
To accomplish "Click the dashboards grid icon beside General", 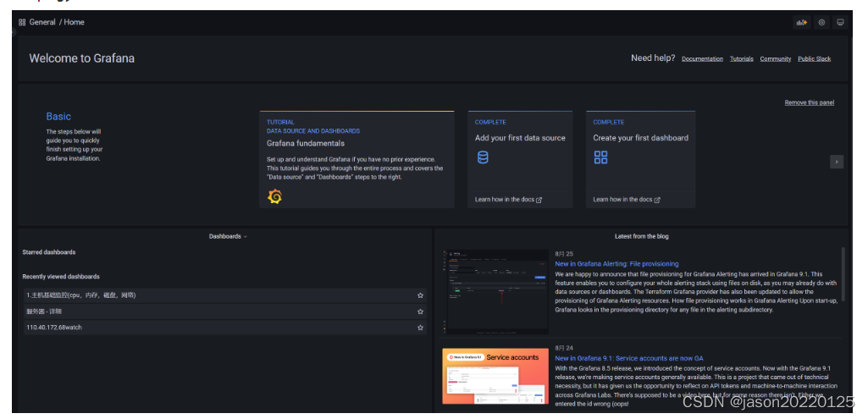I will pos(22,23).
